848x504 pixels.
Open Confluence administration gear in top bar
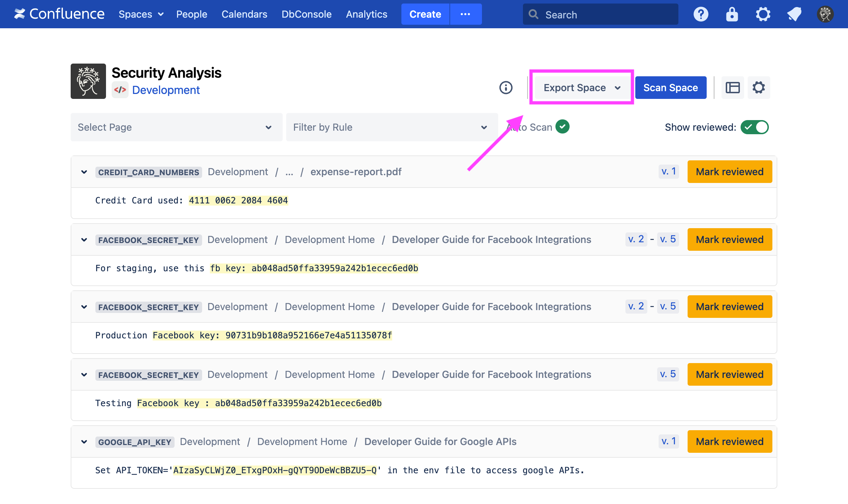763,14
